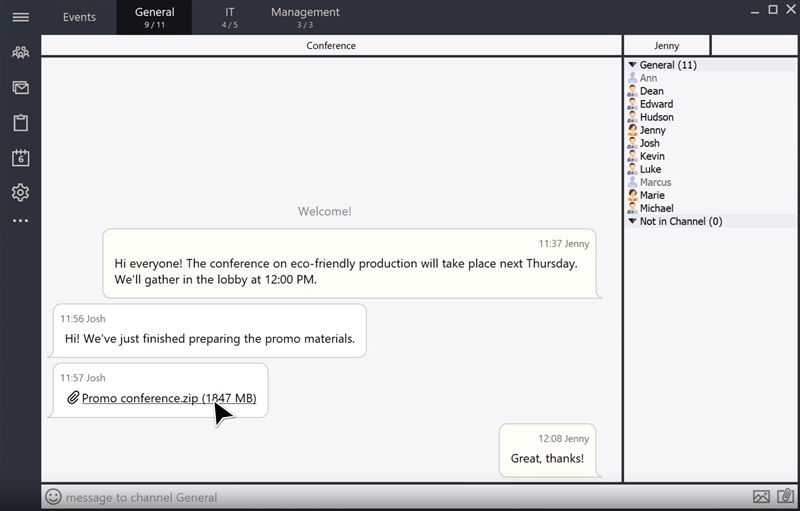Screen dimensions: 800x511
Task: Open the clipboard notes icon in sidebar
Action: pyautogui.click(x=20, y=122)
